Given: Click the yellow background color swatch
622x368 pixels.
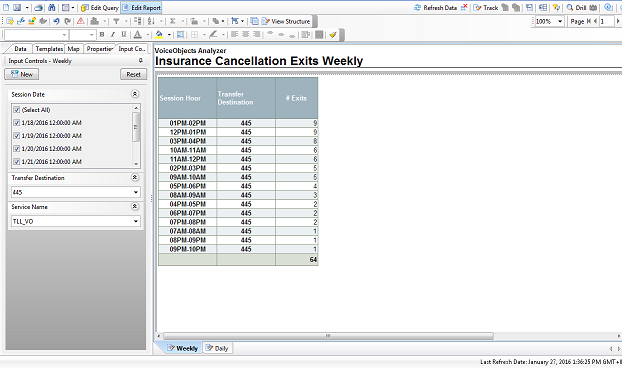Looking at the screenshot, I should pyautogui.click(x=159, y=34).
